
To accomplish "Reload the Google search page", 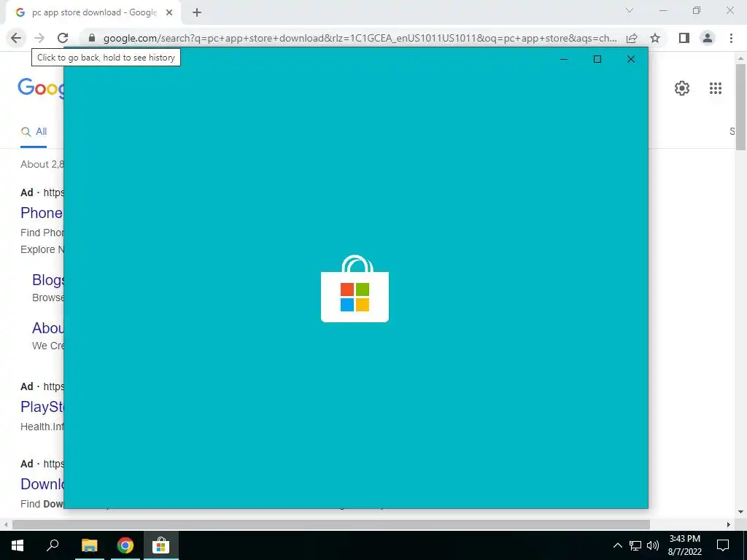I will 63,38.
